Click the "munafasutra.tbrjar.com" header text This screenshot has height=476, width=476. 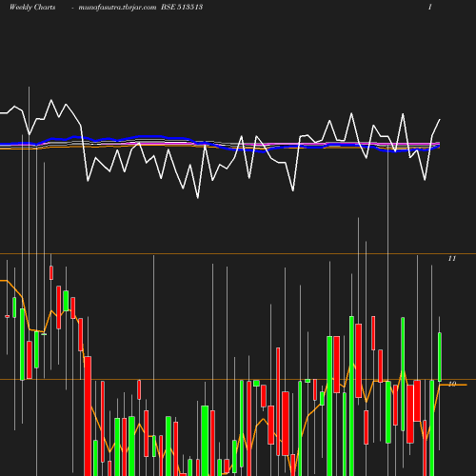point(117,8)
